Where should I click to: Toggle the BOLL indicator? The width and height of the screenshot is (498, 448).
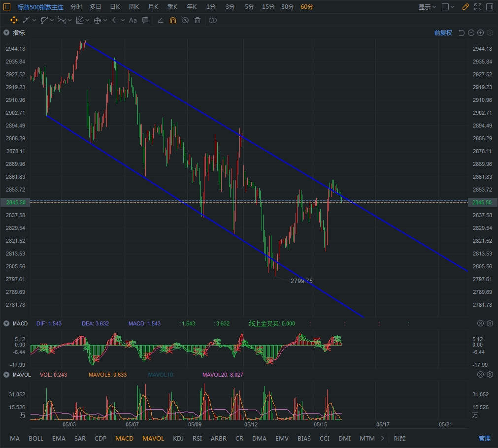tap(36, 439)
